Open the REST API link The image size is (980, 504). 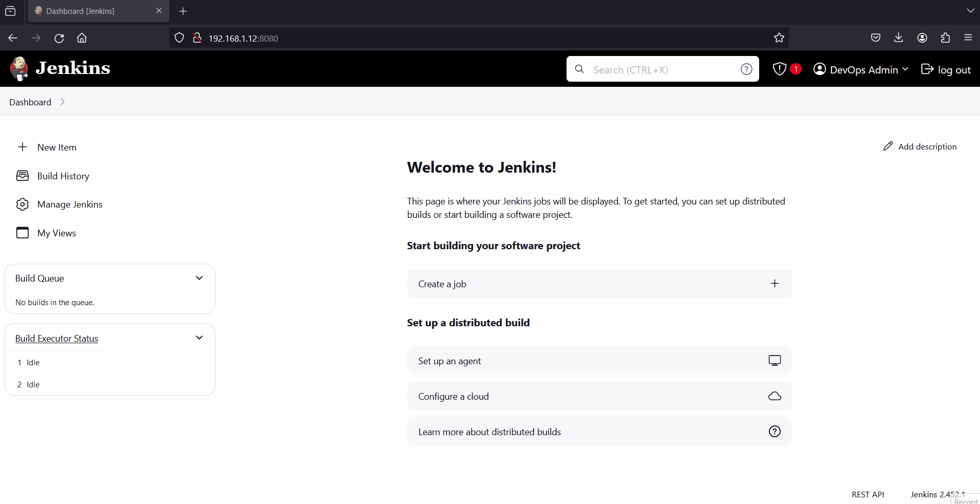tap(868, 494)
